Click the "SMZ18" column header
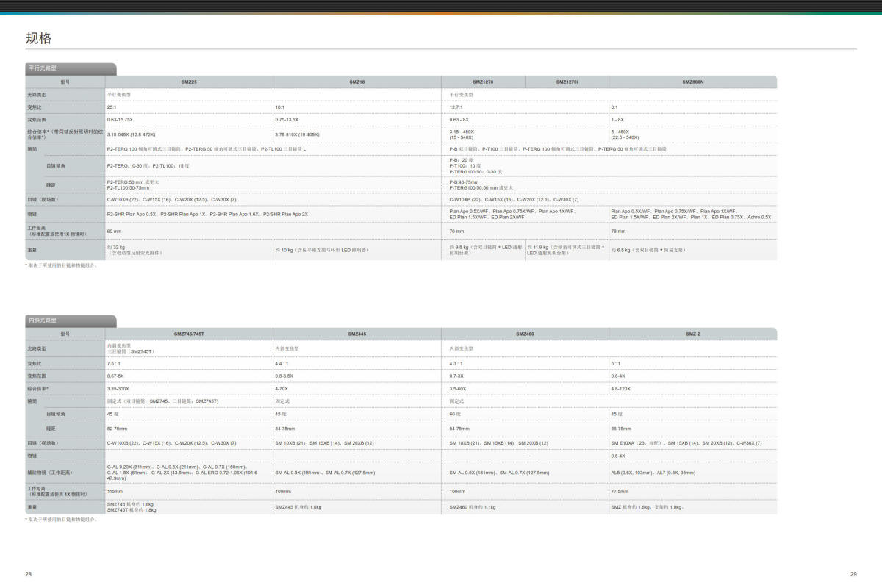The width and height of the screenshot is (882, 588). click(x=357, y=82)
